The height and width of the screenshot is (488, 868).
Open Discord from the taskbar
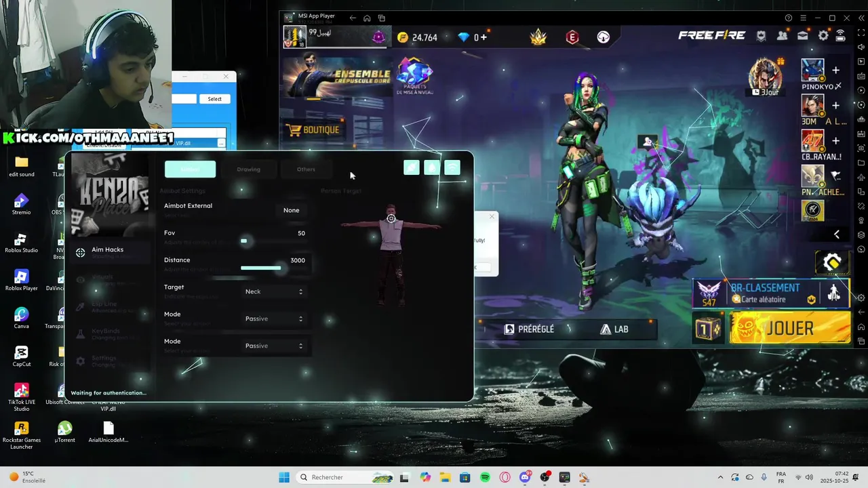(525, 477)
